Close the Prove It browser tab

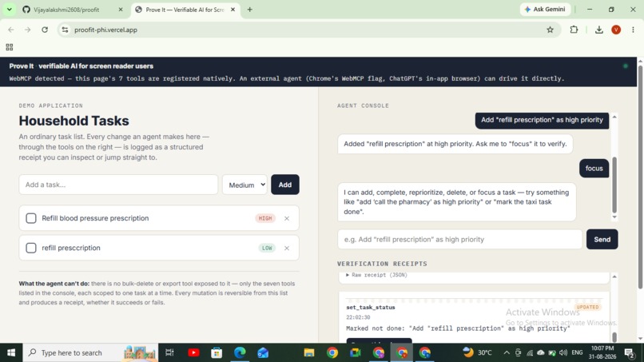233,10
